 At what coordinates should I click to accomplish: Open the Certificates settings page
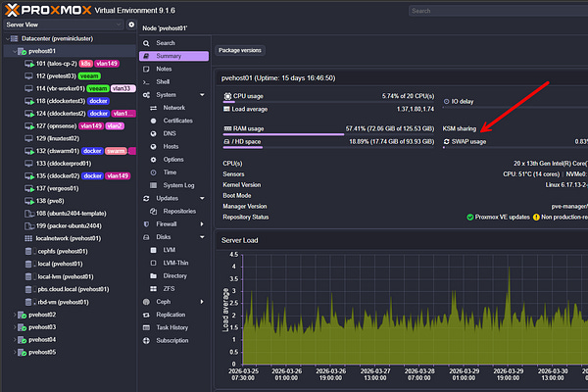178,120
